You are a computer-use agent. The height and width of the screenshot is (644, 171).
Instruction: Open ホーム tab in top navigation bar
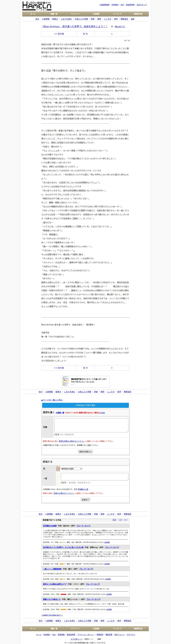(x=33, y=14)
